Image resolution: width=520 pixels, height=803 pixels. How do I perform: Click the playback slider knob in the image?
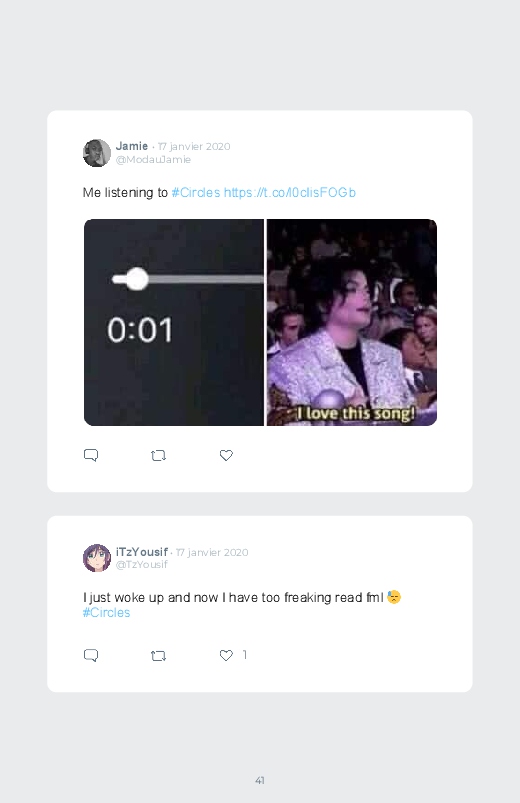(137, 279)
